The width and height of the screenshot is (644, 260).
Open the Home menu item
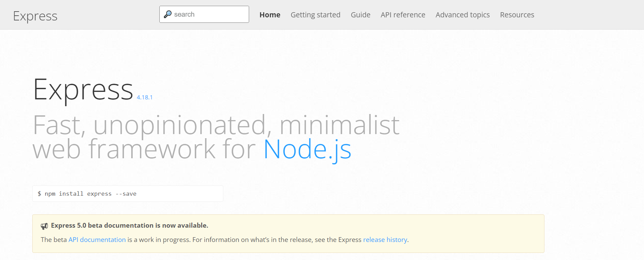pyautogui.click(x=270, y=15)
